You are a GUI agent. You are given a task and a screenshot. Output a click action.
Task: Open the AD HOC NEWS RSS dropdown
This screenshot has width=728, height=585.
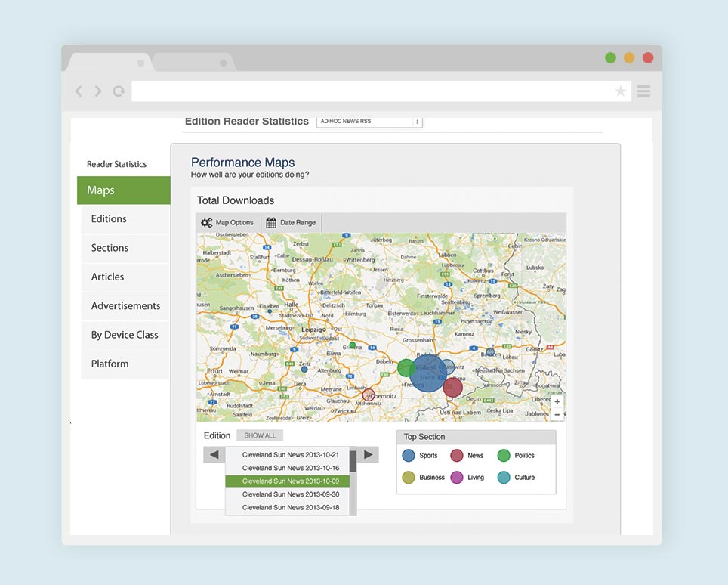(x=369, y=121)
